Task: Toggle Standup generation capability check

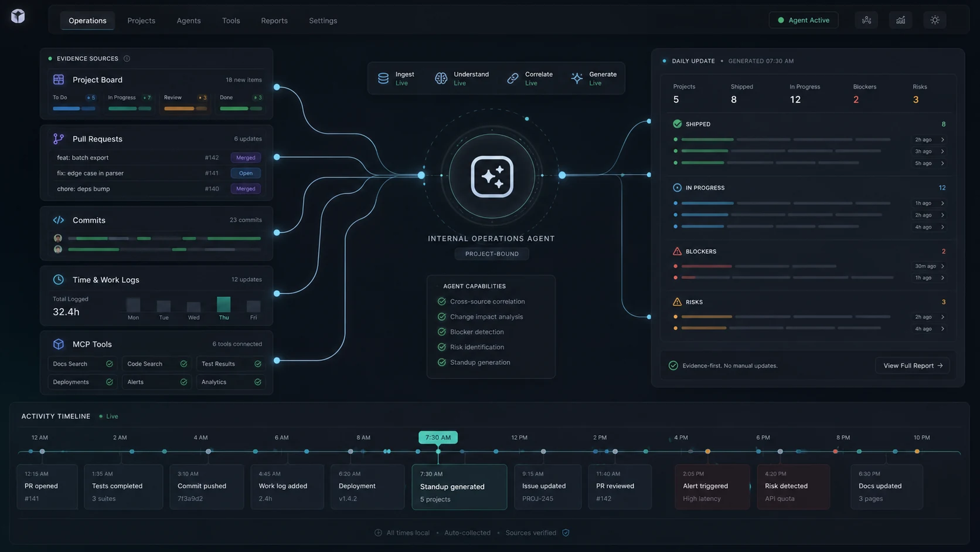Action: pos(442,363)
